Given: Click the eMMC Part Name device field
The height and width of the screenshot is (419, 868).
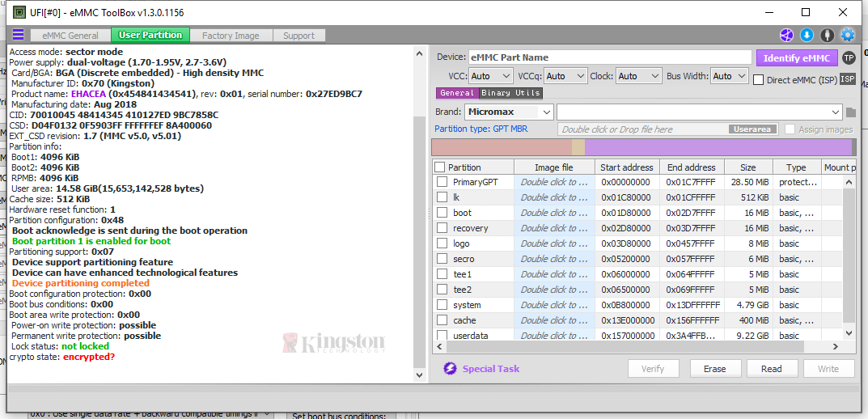Looking at the screenshot, I should point(611,57).
